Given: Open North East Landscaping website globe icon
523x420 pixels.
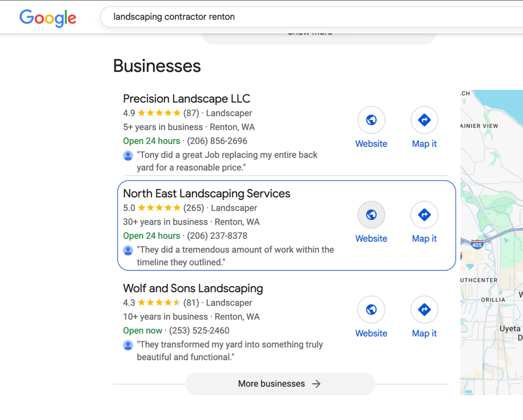Looking at the screenshot, I should tap(371, 215).
